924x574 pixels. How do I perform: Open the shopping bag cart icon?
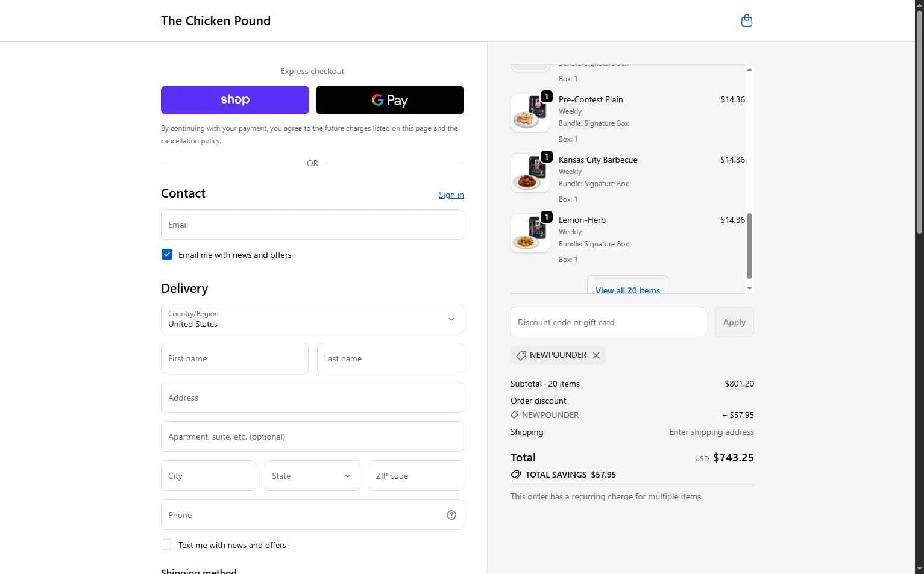[746, 20]
